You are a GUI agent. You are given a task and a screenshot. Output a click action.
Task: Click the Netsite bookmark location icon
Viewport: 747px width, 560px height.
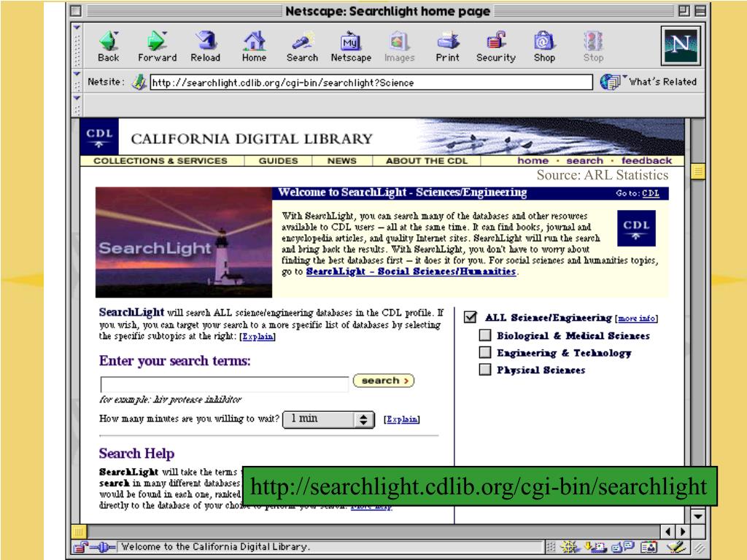139,82
